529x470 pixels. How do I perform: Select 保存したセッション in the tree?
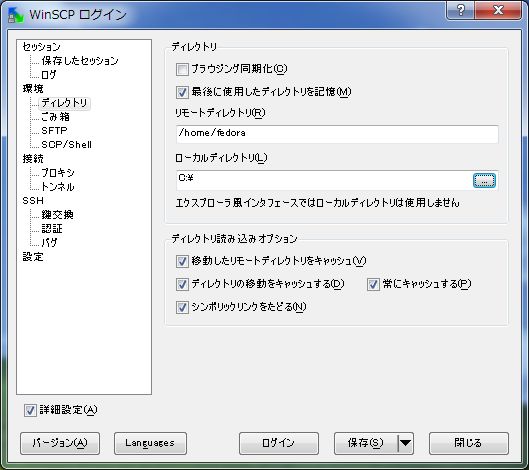coord(80,61)
